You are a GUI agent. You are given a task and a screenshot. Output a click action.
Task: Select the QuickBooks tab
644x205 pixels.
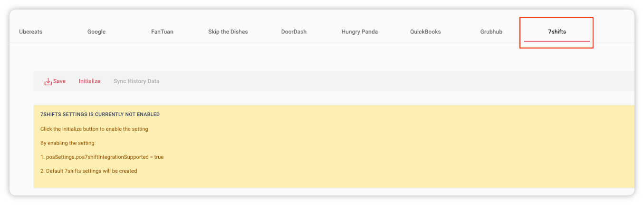coord(425,32)
